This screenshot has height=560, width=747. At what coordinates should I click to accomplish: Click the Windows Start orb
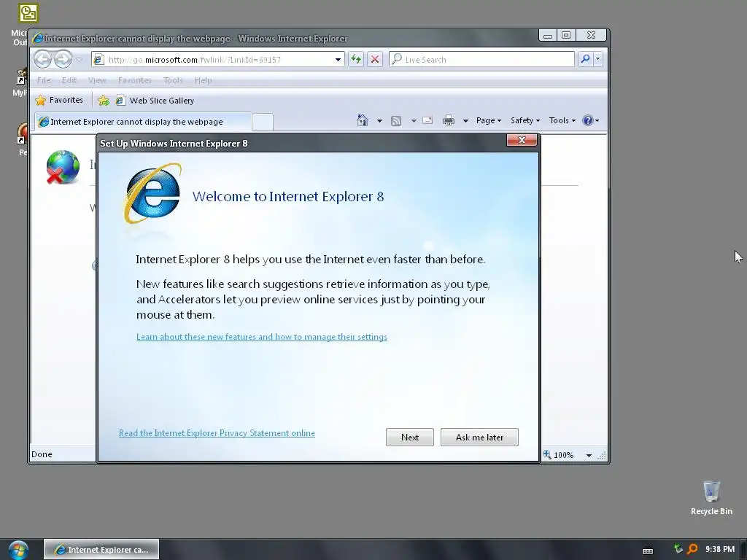coord(18,550)
